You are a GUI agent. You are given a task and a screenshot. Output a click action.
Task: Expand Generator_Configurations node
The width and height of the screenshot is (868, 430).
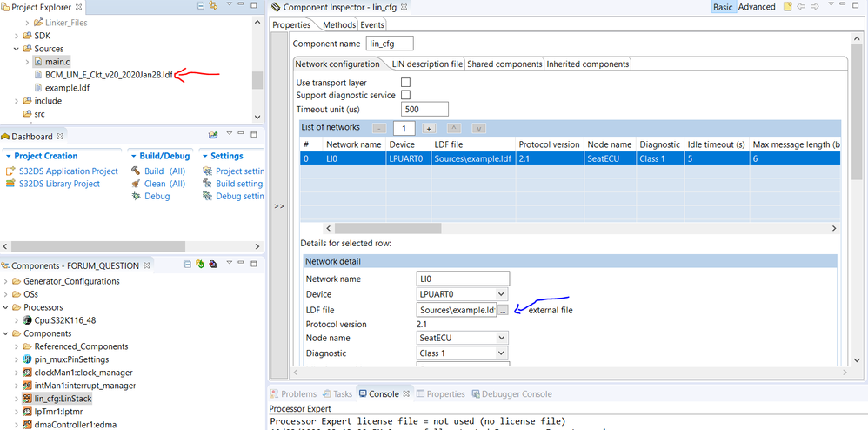click(5, 281)
